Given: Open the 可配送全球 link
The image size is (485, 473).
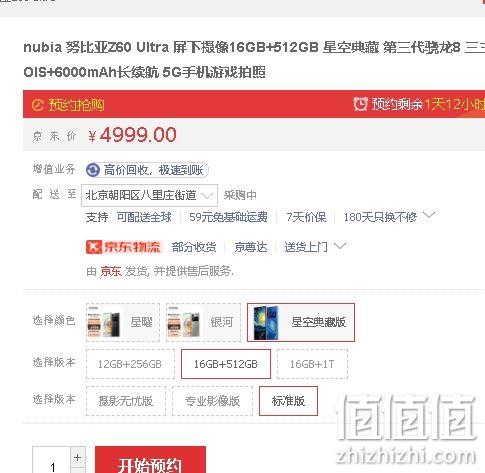Looking at the screenshot, I should tap(144, 217).
